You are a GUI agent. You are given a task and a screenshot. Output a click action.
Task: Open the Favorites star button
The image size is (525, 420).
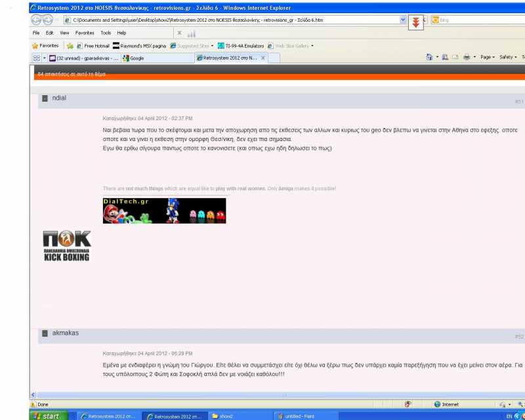coord(45,46)
